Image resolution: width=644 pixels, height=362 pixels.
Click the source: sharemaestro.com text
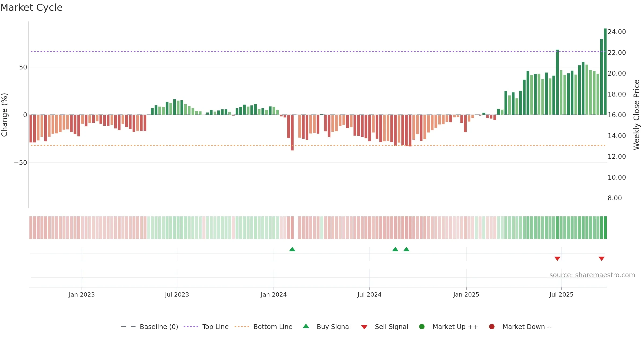point(592,275)
